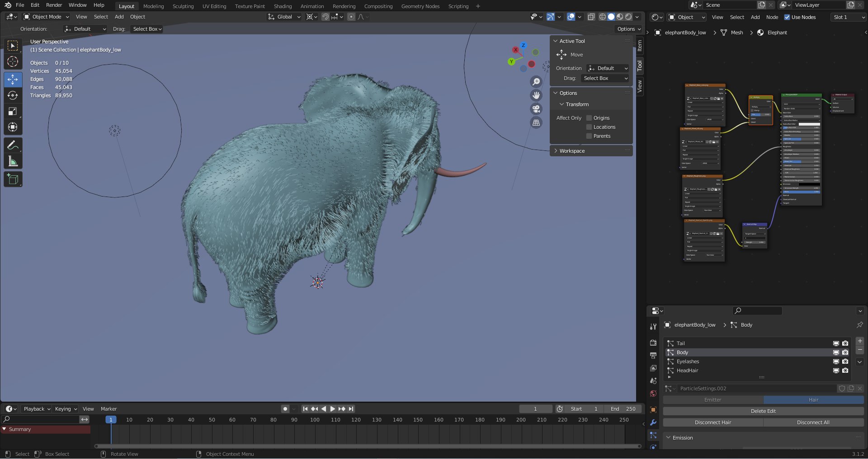Click the timeline horizontal scrollbar
Screen dimensions: 868x459
pos(368,446)
